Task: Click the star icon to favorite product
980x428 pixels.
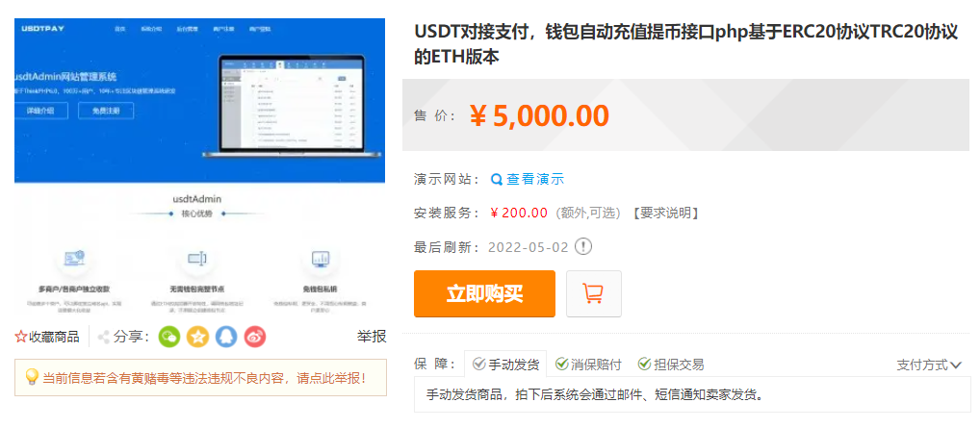Action: point(20,338)
